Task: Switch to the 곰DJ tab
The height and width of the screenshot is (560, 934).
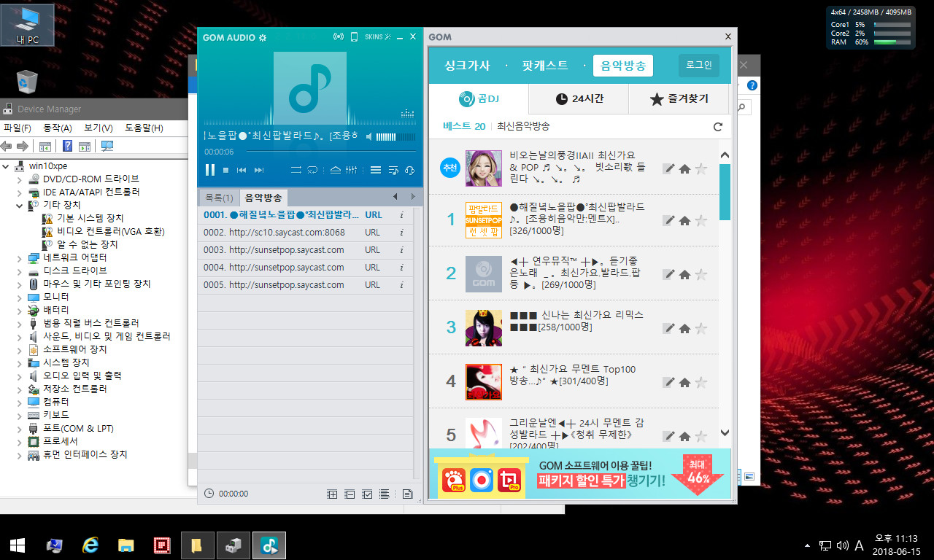Action: [x=479, y=99]
